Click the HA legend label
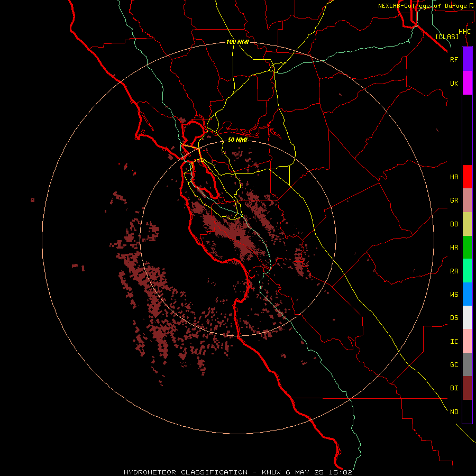This screenshot has width=476, height=476. [454, 177]
